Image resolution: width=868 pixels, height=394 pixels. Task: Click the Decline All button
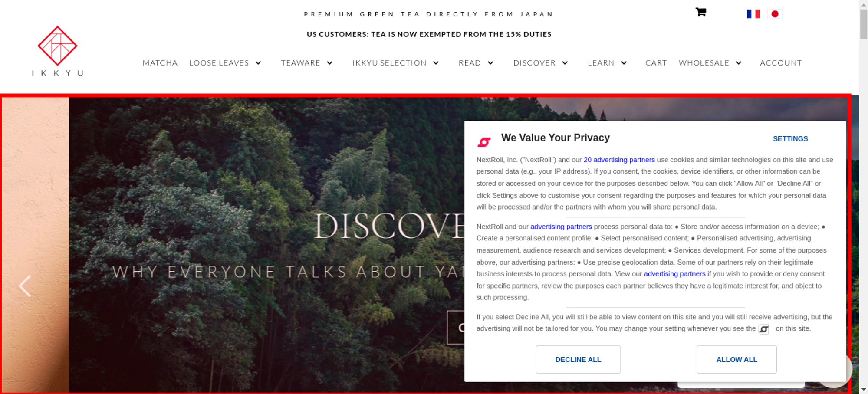578,359
